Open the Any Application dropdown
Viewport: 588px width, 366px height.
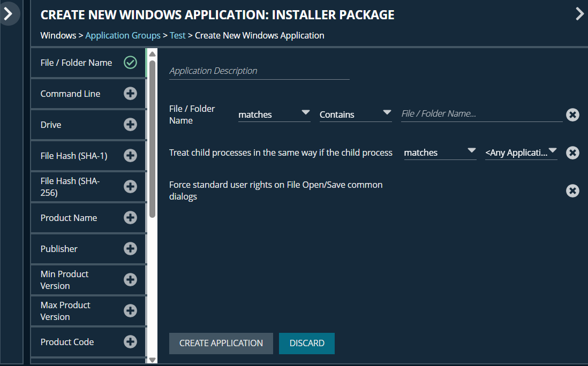click(521, 152)
